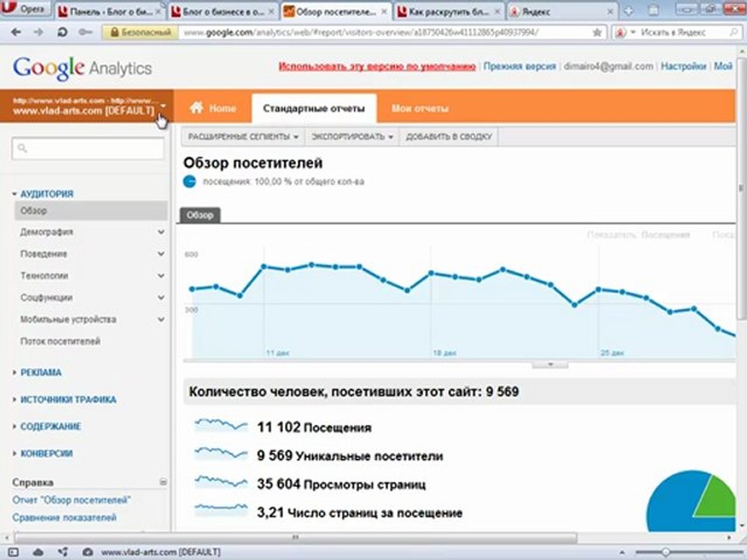Bookmark page with the star icon
The height and width of the screenshot is (560, 747).
tap(597, 33)
